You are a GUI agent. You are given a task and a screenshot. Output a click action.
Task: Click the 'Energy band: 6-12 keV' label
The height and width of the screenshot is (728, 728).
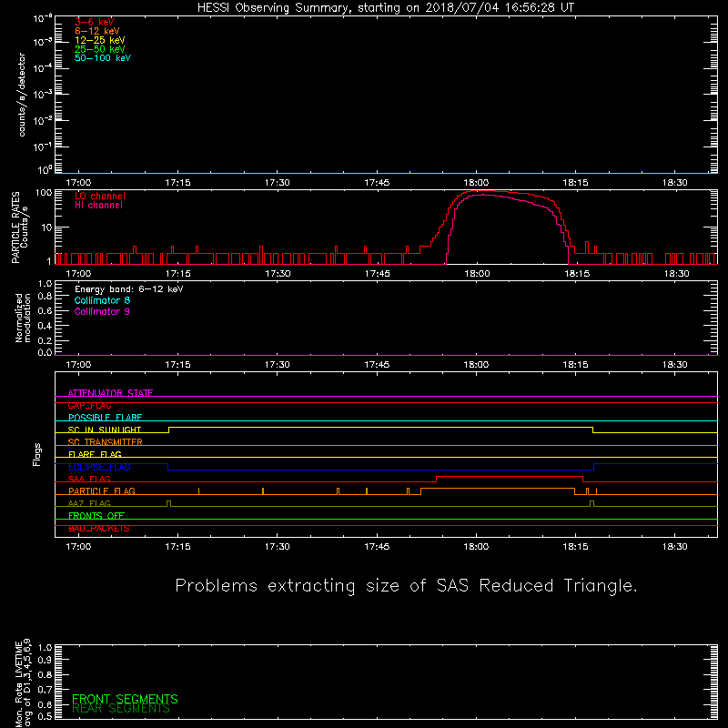[128, 289]
